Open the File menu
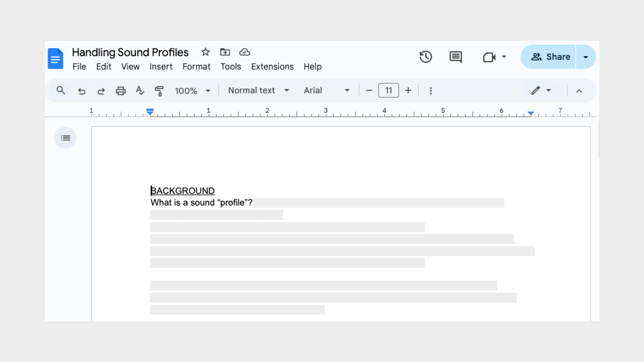The height and width of the screenshot is (362, 644). tap(79, 67)
